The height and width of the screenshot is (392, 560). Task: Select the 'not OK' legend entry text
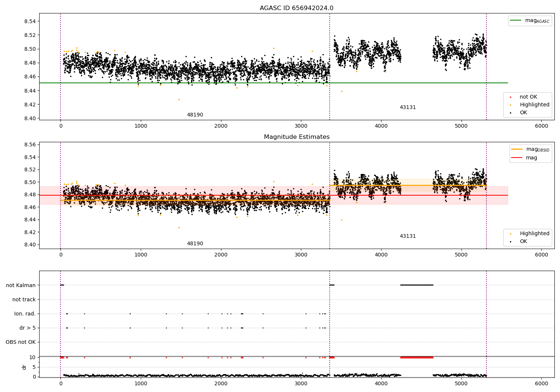tap(528, 97)
